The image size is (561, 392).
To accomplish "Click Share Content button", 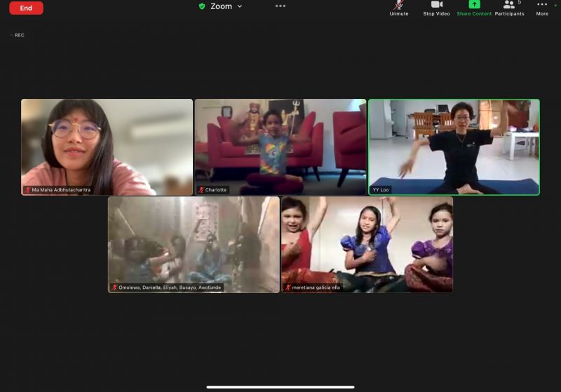I will point(474,8).
